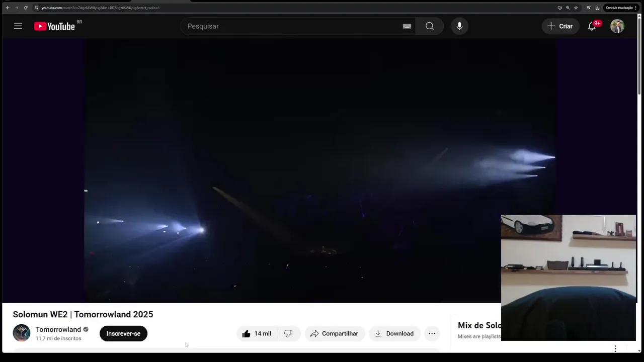Activate voice search microphone
The height and width of the screenshot is (362, 644).
tap(459, 26)
